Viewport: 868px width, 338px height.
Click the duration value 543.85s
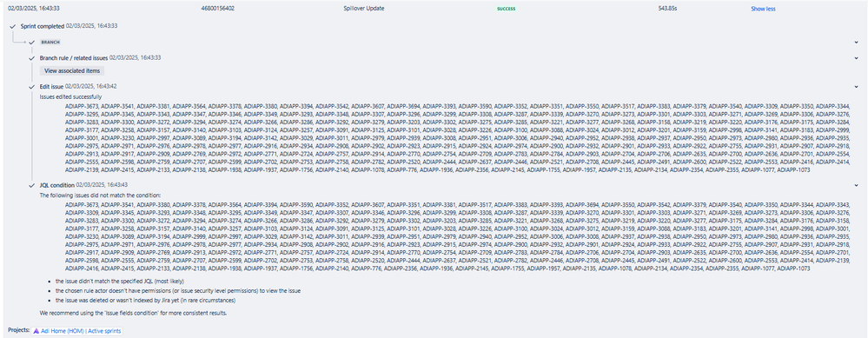[668, 9]
